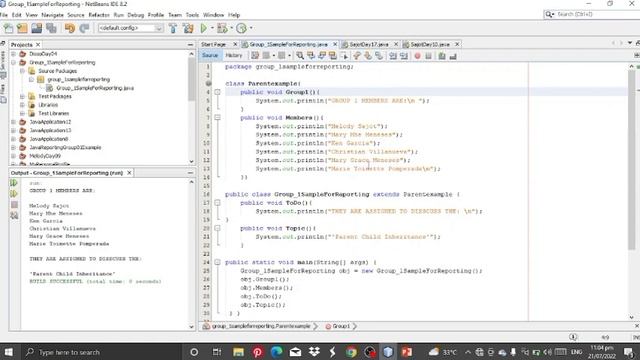Select Group_1SampleForReporting.java in project tree

[x=95, y=88]
